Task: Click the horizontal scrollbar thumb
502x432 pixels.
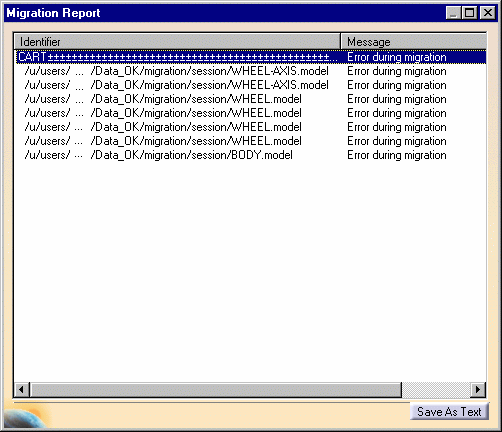Action: [216, 389]
